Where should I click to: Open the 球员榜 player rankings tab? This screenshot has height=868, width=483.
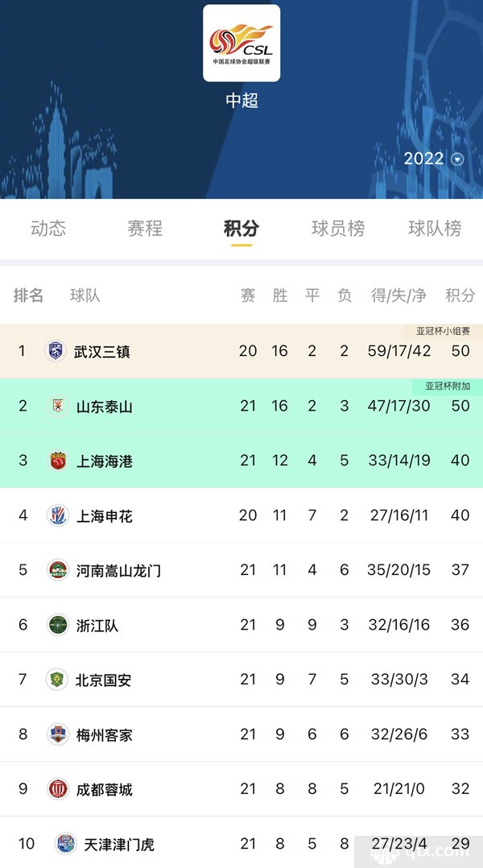[338, 229]
